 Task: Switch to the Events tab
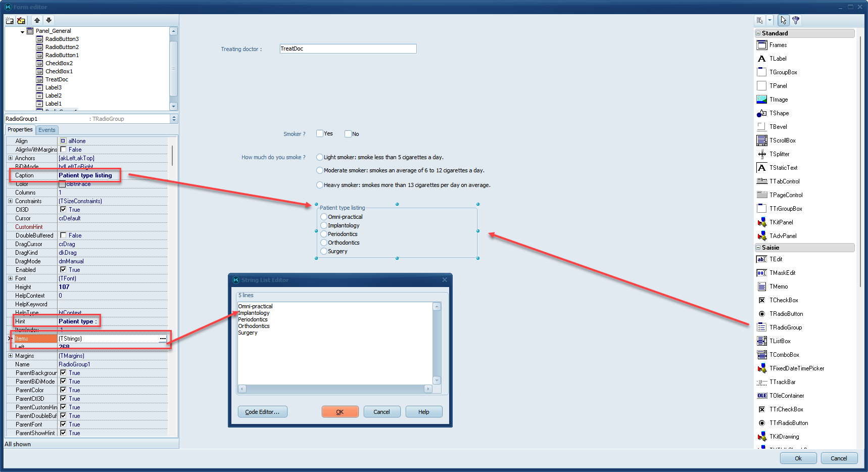pyautogui.click(x=47, y=130)
